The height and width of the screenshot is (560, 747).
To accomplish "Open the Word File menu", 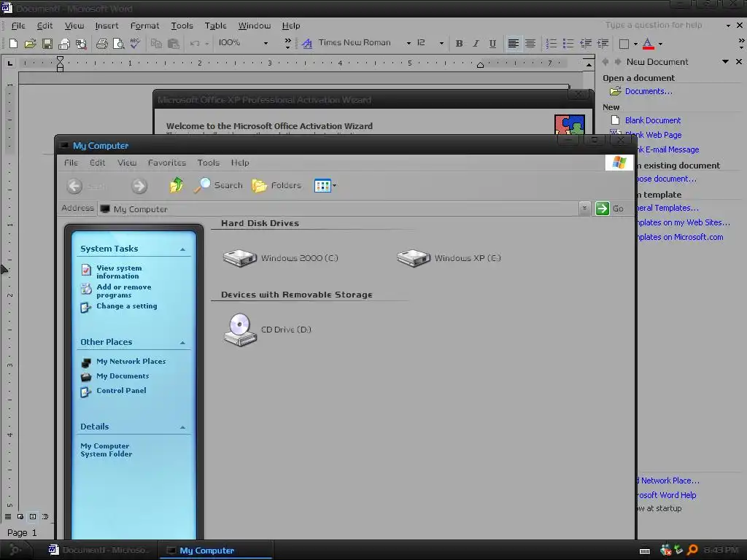I will (18, 26).
